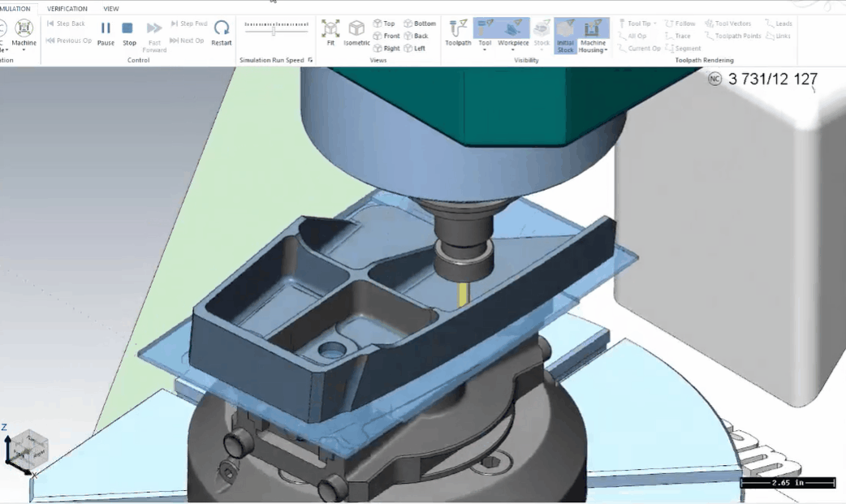Viewport: 846px width, 504px height.
Task: Toggle Initial Stock visibility
Action: [565, 36]
